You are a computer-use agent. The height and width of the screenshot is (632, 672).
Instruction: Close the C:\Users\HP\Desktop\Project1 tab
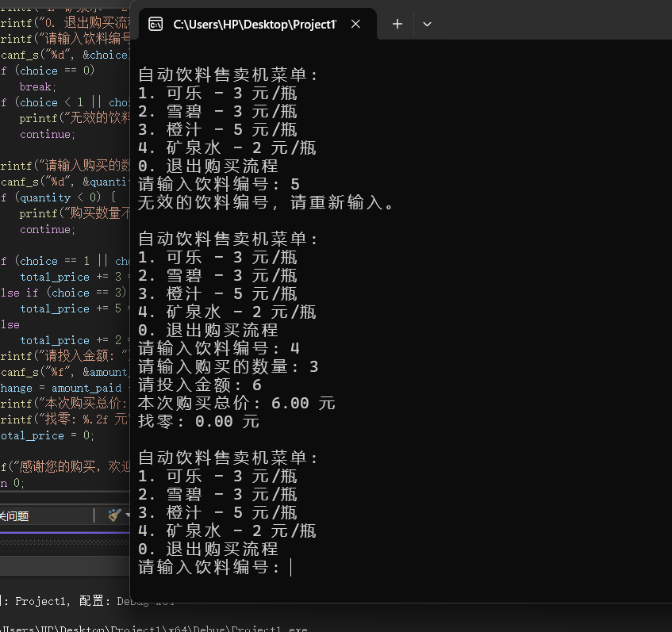click(x=355, y=24)
